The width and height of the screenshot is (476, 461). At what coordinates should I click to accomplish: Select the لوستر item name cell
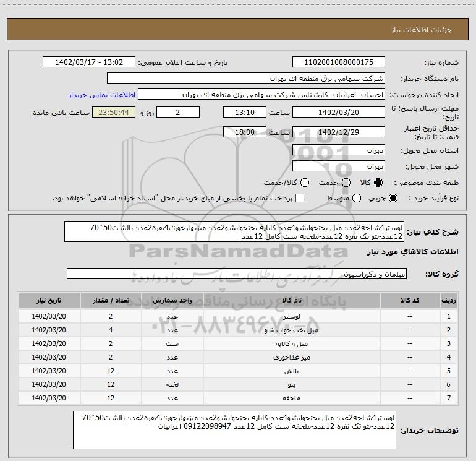pos(291,316)
